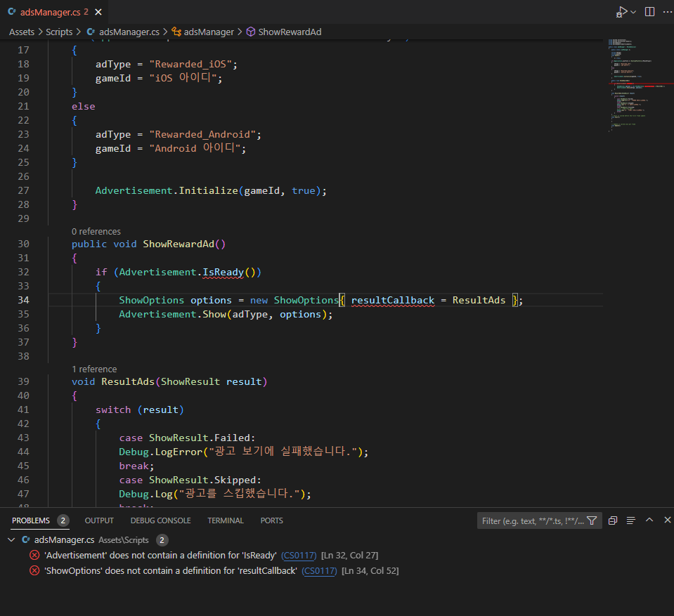Click the ResultAds method declaration name

[128, 382]
